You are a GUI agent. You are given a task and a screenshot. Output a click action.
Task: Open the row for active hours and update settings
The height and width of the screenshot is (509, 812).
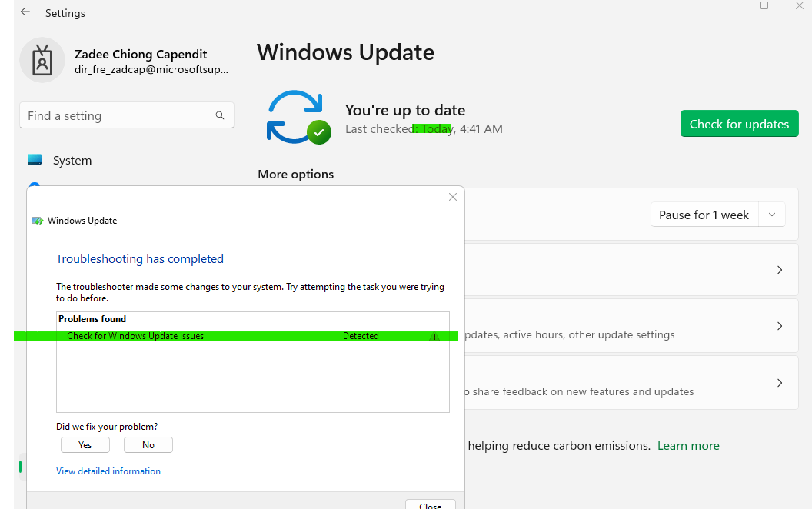point(631,326)
